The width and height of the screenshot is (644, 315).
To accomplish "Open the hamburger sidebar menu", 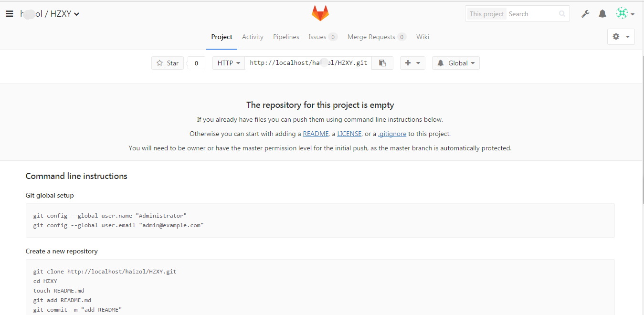I will tap(9, 14).
